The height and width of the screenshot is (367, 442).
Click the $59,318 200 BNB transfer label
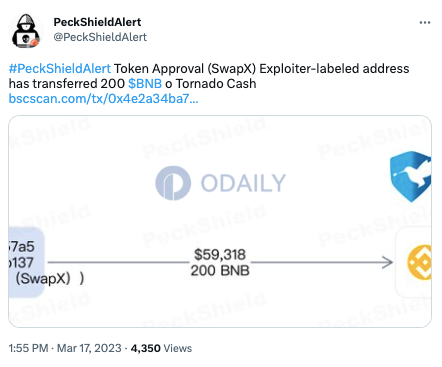pos(220,262)
